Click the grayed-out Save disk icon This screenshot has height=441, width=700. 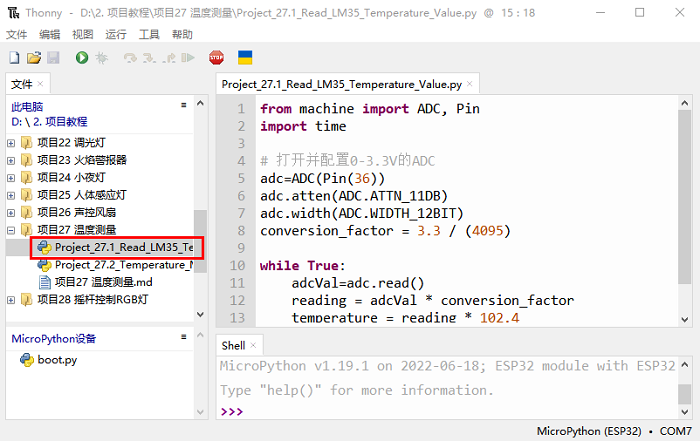pyautogui.click(x=52, y=58)
